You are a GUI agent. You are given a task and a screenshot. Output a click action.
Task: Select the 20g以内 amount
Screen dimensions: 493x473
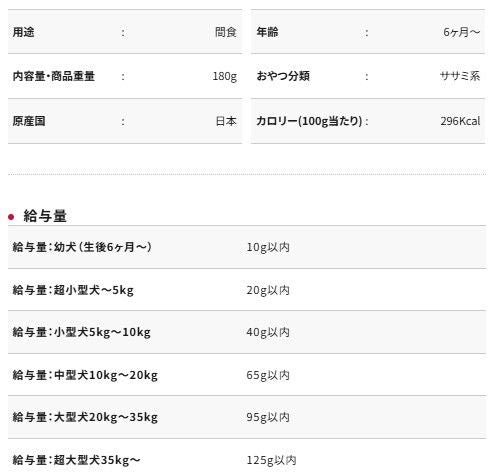268,290
